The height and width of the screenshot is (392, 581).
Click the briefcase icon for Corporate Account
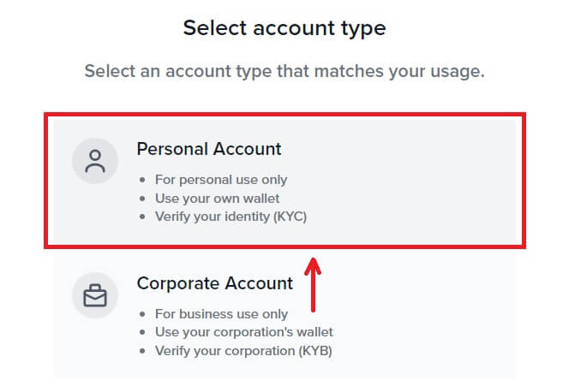pyautogui.click(x=94, y=296)
